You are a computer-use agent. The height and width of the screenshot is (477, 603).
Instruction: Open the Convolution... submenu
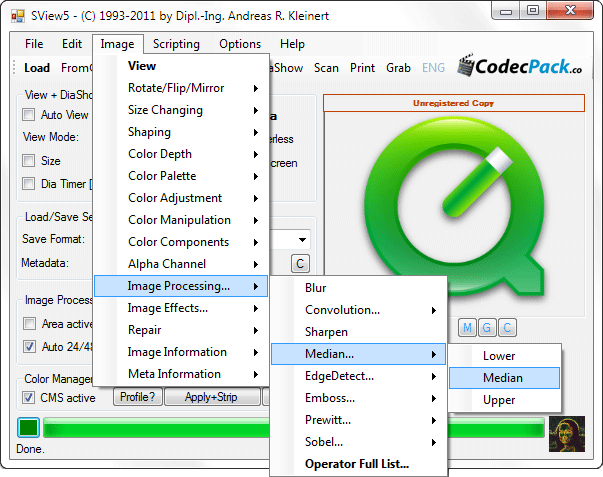[x=358, y=310]
